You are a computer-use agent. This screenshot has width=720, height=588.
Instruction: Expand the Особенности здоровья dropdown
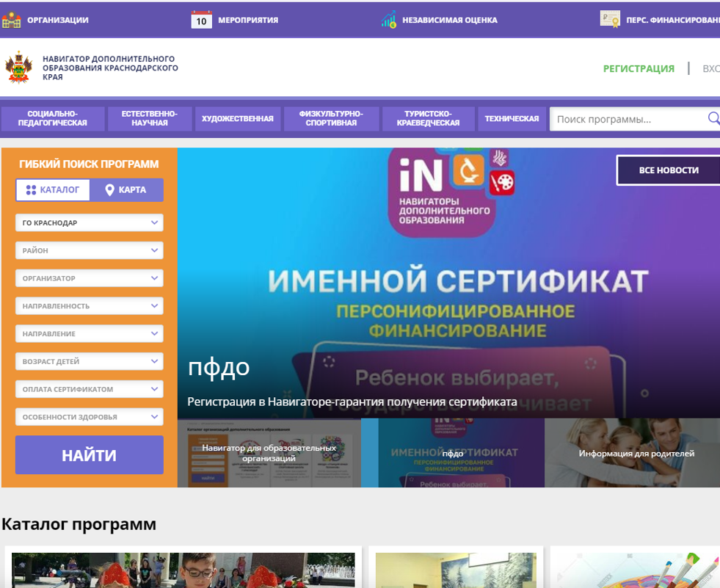(89, 417)
